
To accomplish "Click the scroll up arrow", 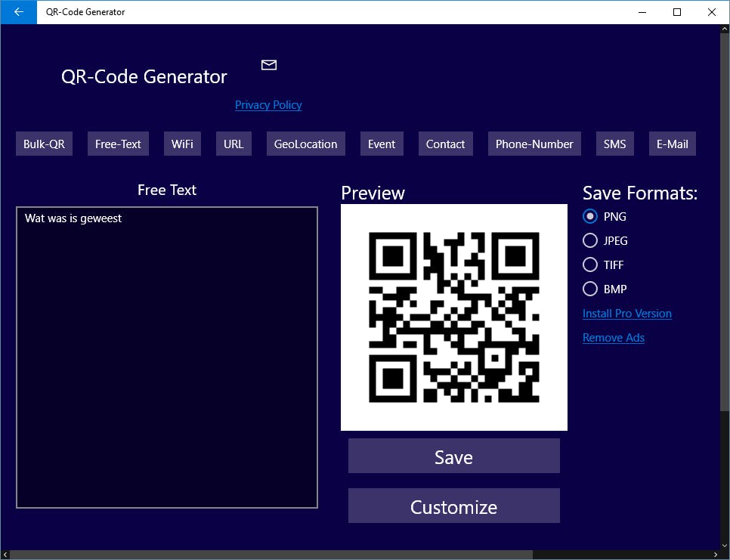I will [725, 29].
